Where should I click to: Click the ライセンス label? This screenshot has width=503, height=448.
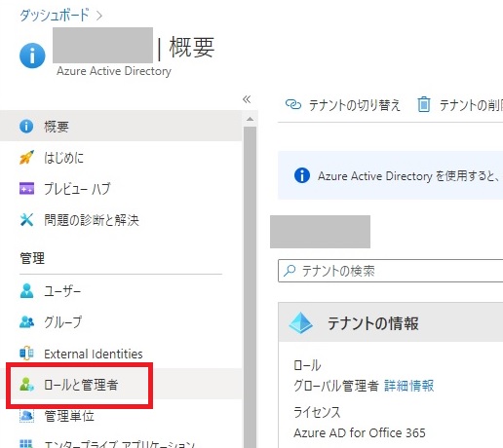coord(317,412)
